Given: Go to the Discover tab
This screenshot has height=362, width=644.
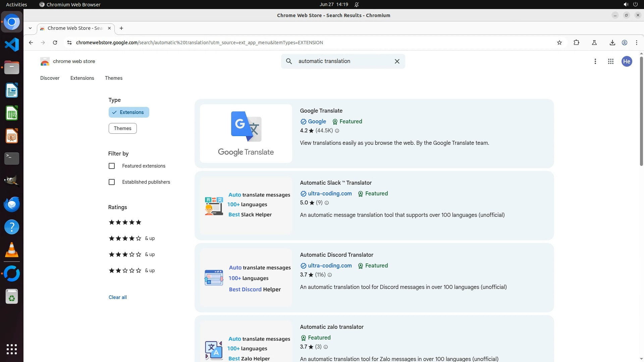Looking at the screenshot, I should [x=50, y=78].
